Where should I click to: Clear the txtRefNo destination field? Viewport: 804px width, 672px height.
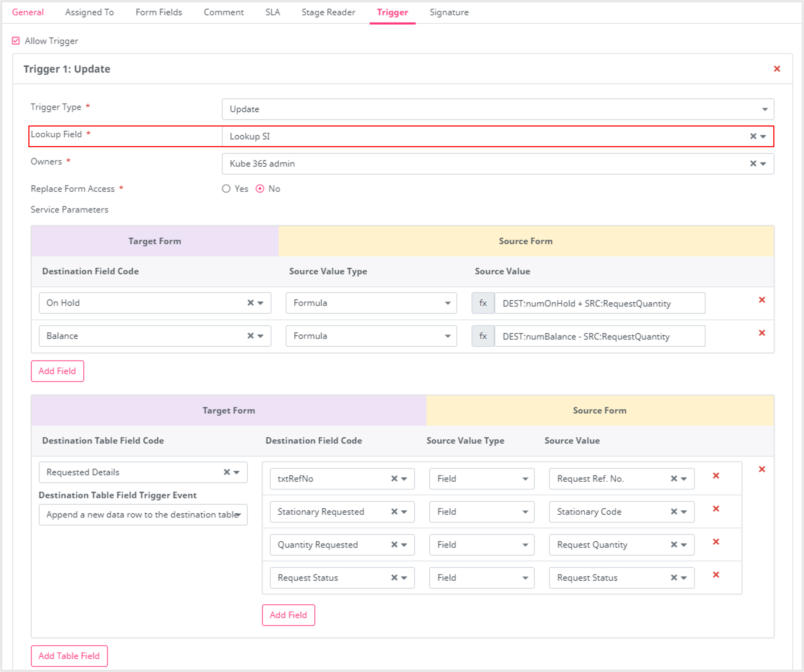click(394, 479)
